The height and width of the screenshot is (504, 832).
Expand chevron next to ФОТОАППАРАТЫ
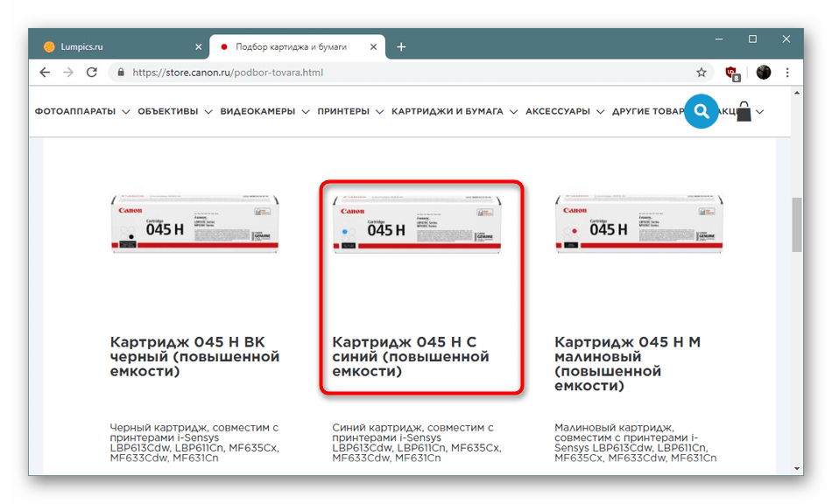click(126, 112)
